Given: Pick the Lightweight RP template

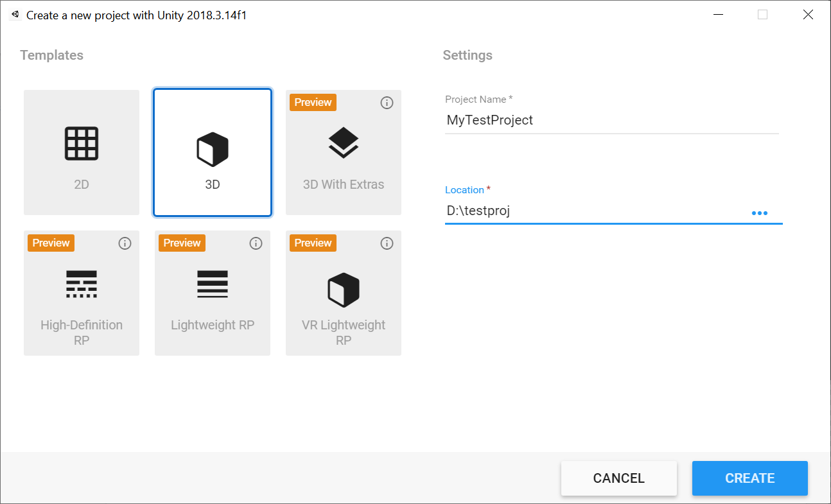Looking at the screenshot, I should 213,293.
